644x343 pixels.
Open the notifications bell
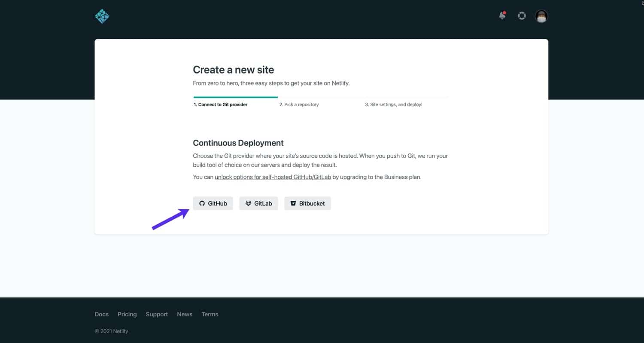(x=502, y=16)
